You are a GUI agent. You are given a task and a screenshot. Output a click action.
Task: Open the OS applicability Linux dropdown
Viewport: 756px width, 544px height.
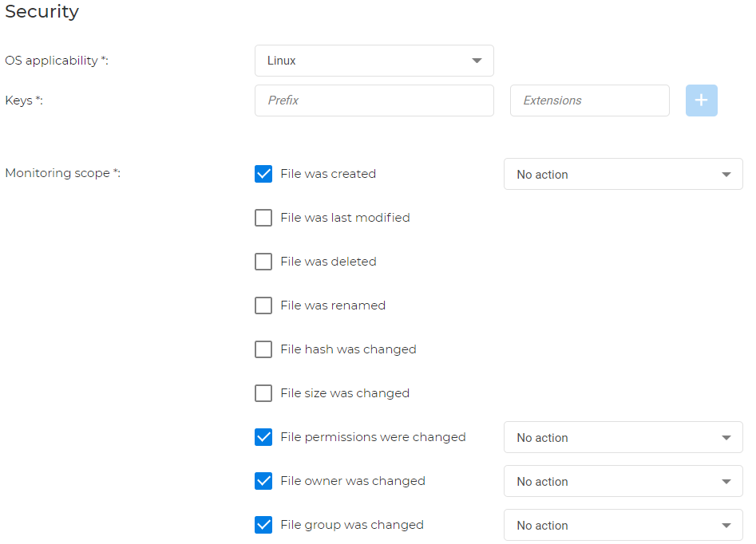[x=374, y=61]
